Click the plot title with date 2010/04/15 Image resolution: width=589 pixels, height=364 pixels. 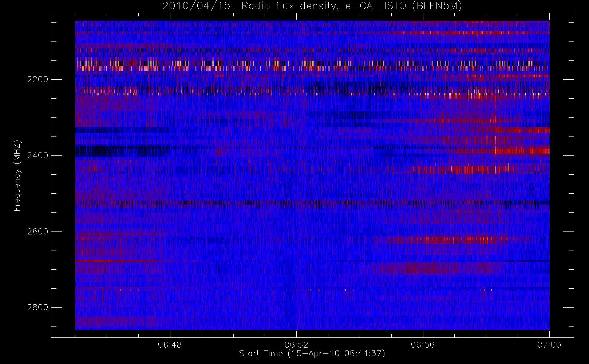click(312, 6)
